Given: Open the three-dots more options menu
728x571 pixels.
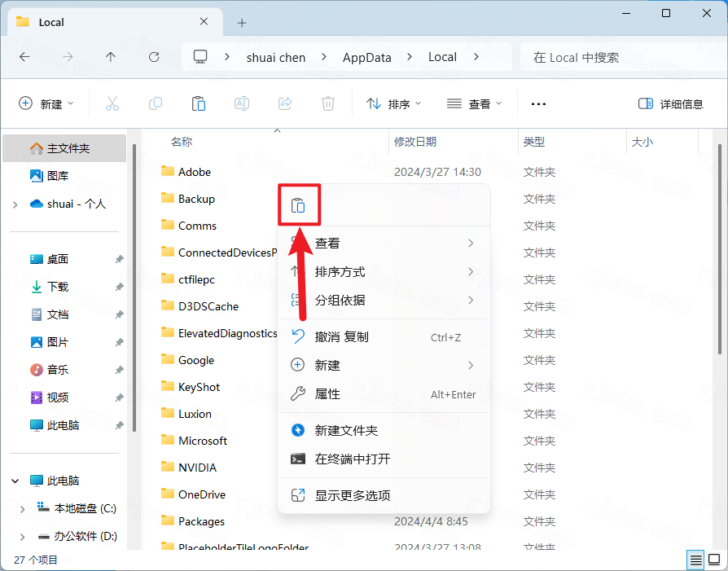Looking at the screenshot, I should (x=538, y=104).
